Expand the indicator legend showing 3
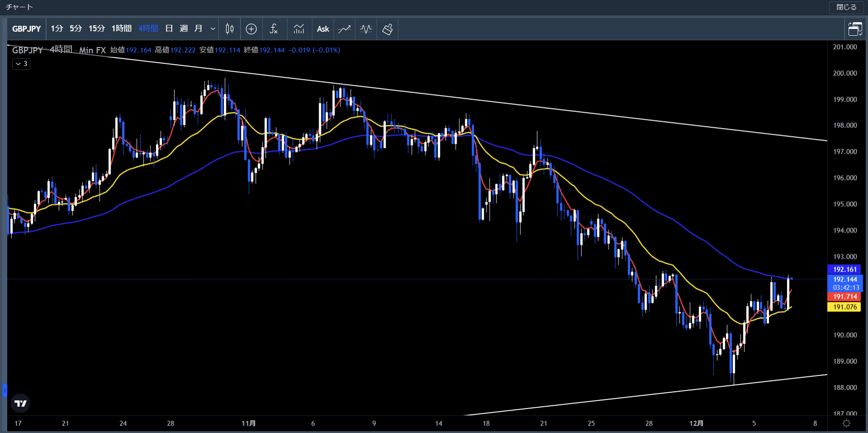The width and height of the screenshot is (868, 433). click(21, 64)
